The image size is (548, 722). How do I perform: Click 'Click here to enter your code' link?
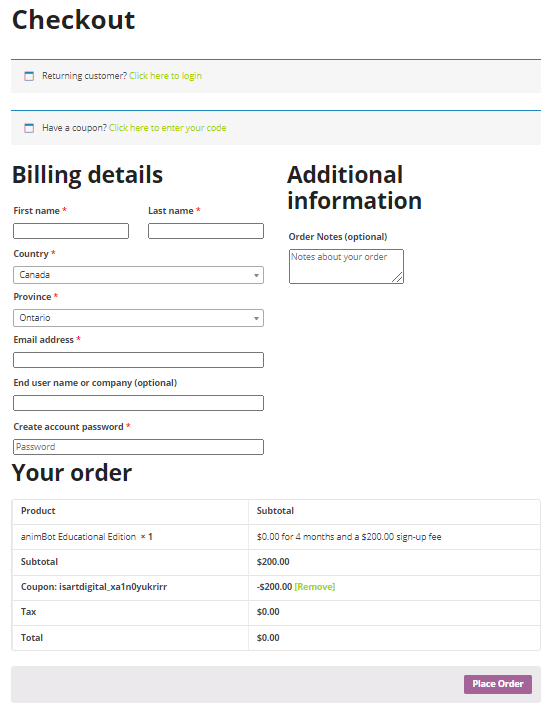tap(168, 128)
